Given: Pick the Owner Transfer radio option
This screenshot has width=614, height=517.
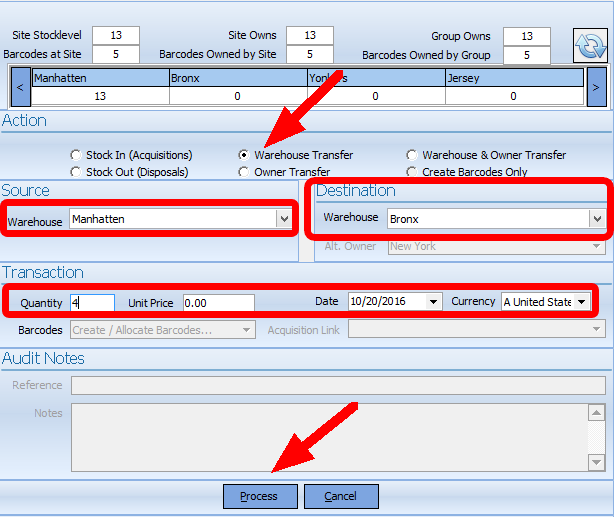Looking at the screenshot, I should tap(244, 172).
